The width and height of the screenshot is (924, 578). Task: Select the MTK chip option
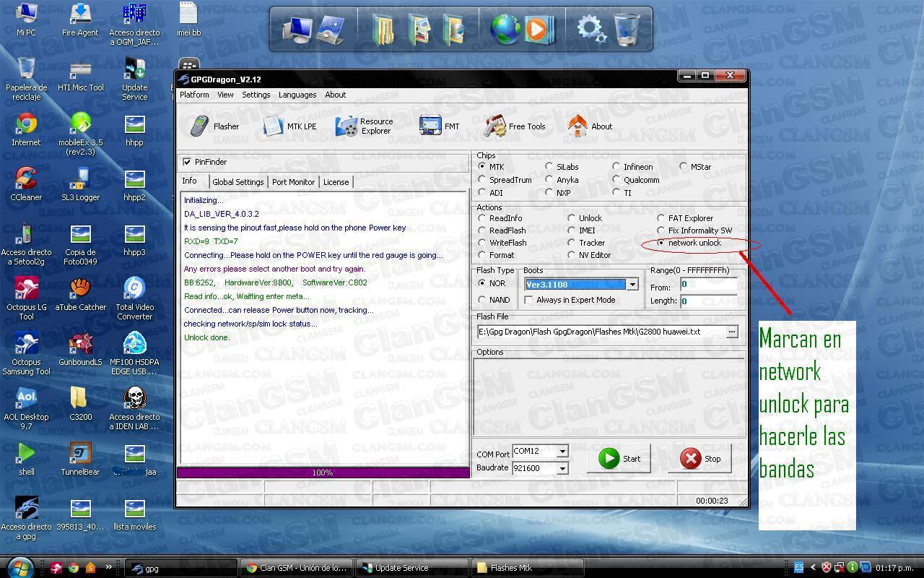(x=482, y=167)
